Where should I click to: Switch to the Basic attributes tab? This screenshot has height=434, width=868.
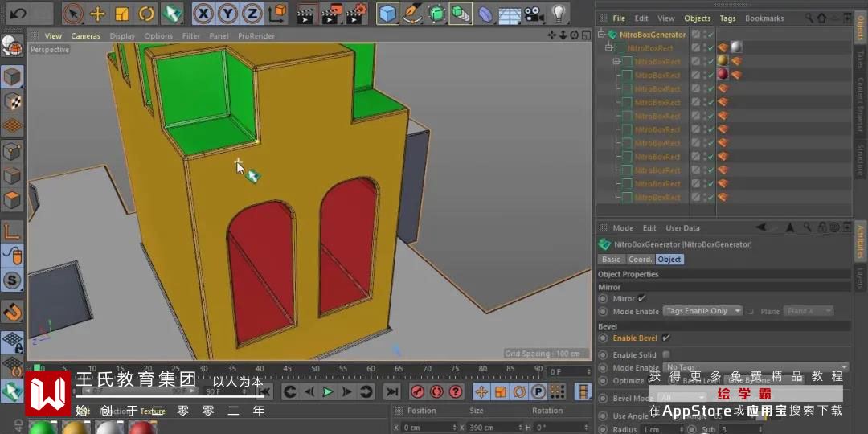coord(611,259)
